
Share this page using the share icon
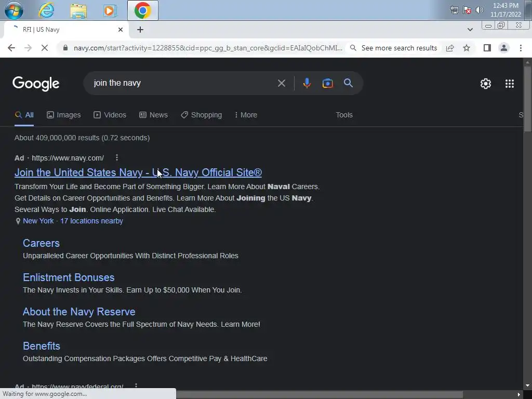click(x=450, y=48)
